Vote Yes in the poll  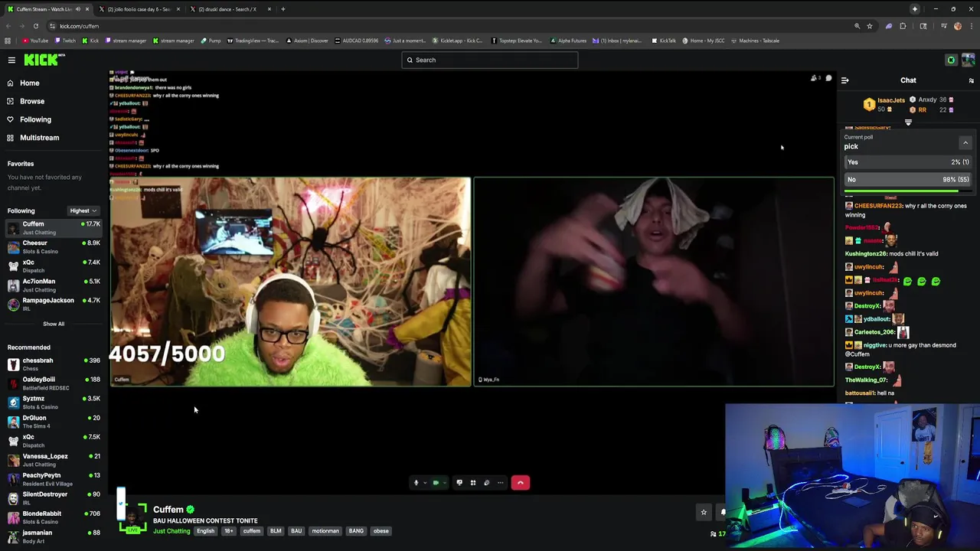[x=908, y=162]
